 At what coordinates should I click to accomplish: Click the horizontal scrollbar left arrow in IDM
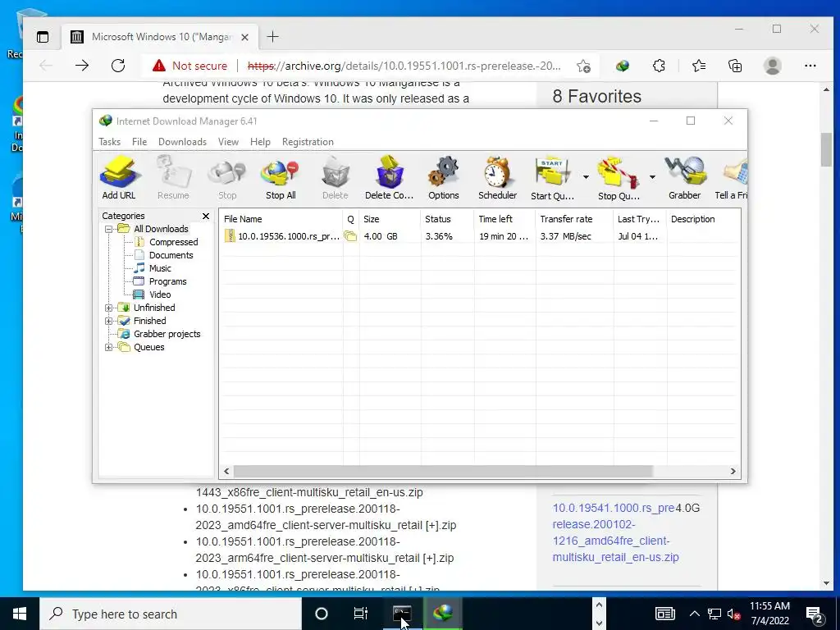click(x=226, y=472)
